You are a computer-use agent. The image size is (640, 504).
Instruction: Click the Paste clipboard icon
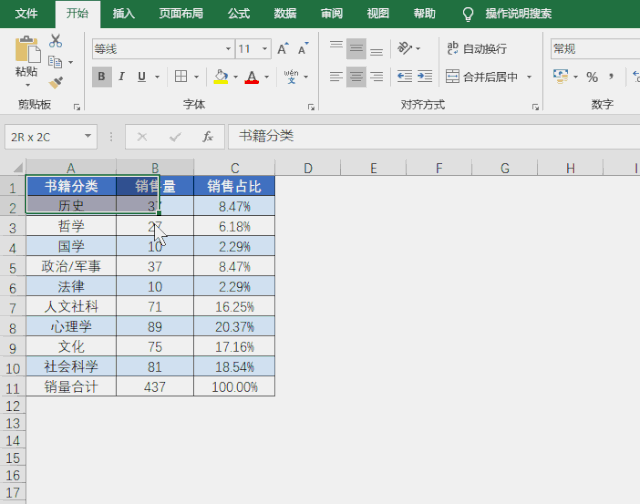coord(27,50)
